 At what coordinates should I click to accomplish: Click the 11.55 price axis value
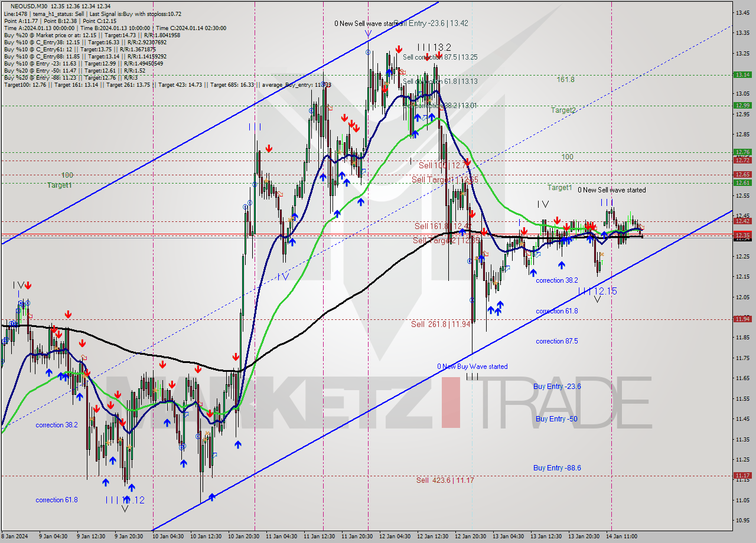click(742, 399)
